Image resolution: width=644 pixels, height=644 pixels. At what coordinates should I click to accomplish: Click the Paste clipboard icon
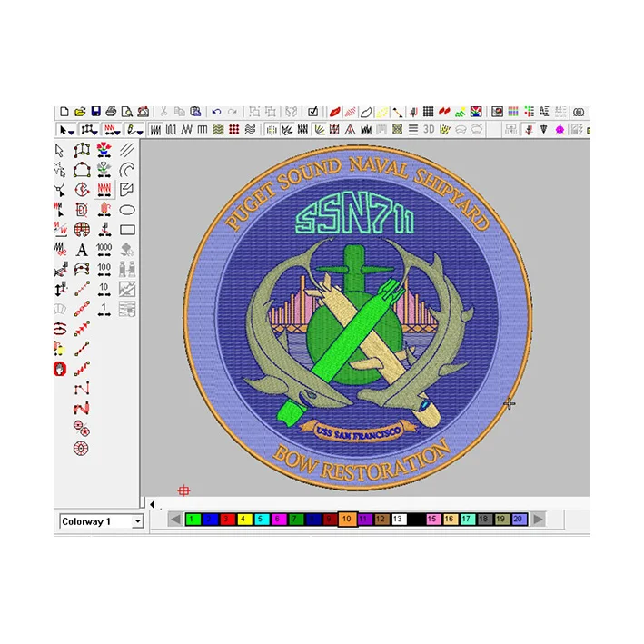195,112
